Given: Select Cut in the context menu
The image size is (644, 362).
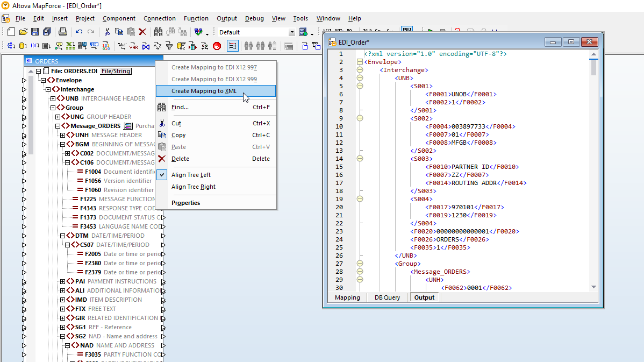Looking at the screenshot, I should pyautogui.click(x=216, y=123).
